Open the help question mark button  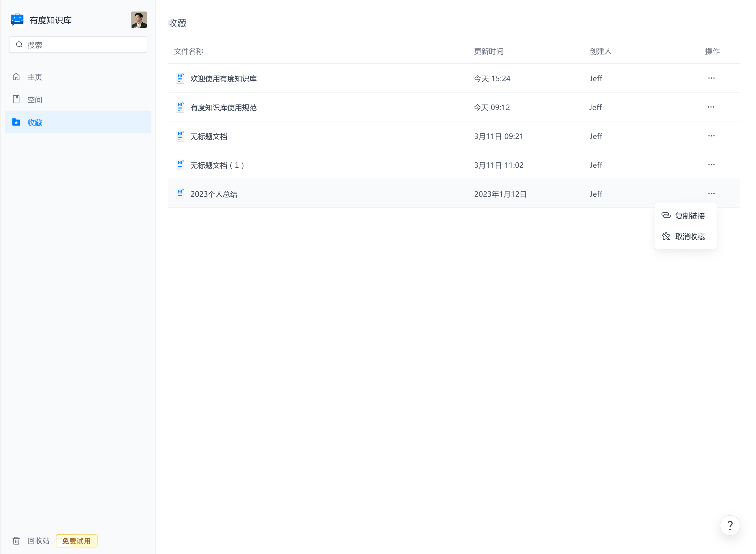click(729, 525)
